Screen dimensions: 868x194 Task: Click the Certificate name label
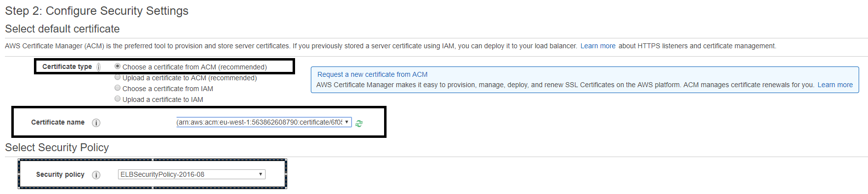point(58,122)
